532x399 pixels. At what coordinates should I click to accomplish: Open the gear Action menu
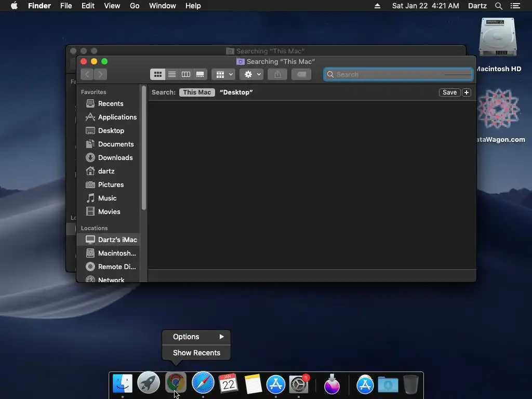[x=251, y=74]
